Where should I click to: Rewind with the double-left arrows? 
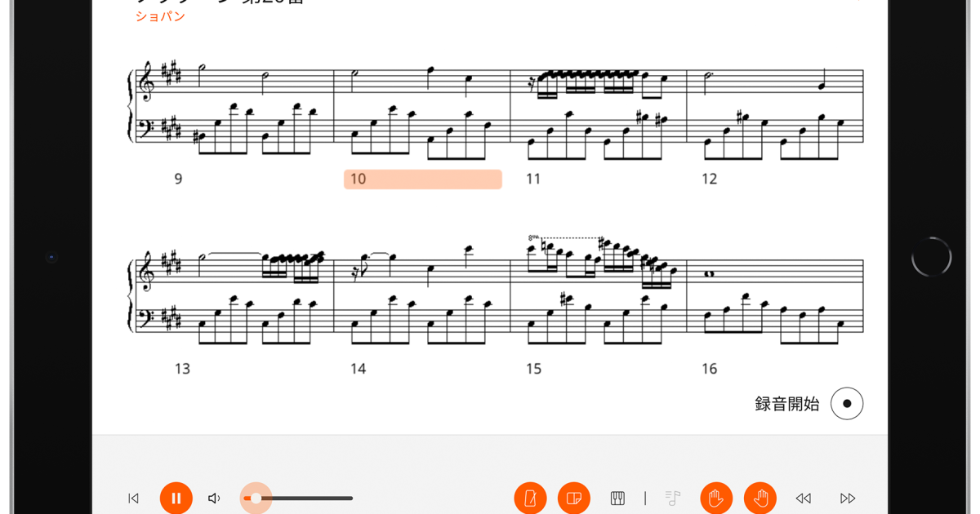pos(804,498)
